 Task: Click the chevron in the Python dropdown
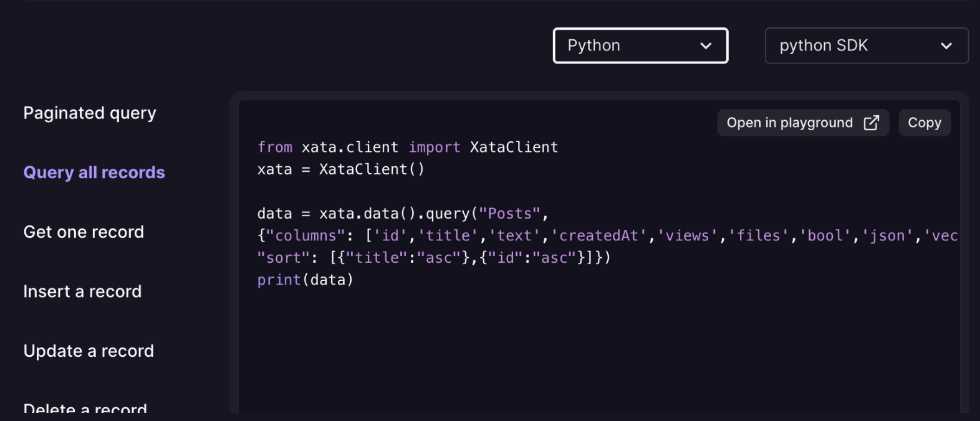706,45
